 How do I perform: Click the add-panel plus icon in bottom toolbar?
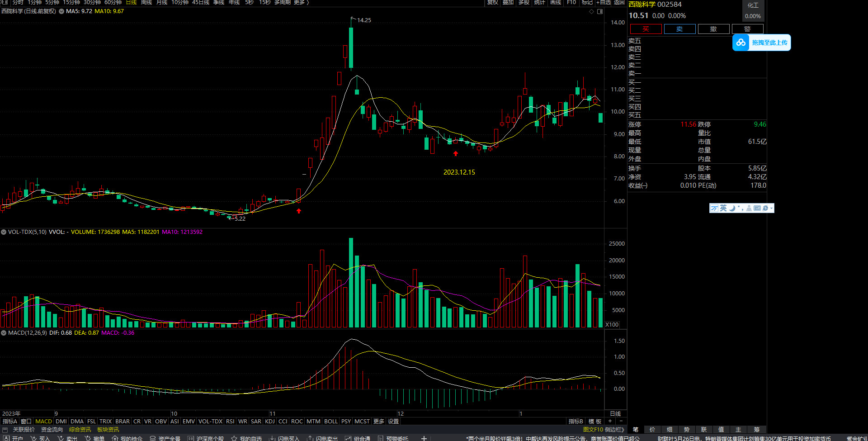424,438
